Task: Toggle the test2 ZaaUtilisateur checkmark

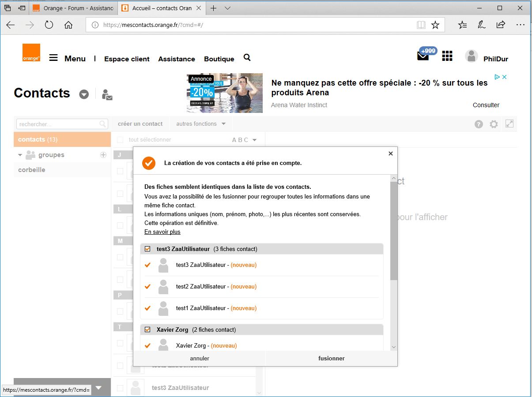Action: click(x=147, y=287)
